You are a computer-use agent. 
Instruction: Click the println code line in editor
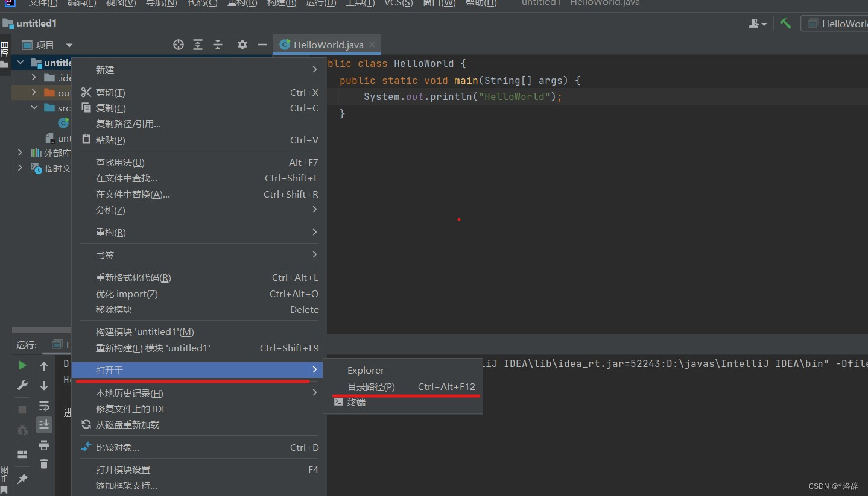pyautogui.click(x=463, y=96)
